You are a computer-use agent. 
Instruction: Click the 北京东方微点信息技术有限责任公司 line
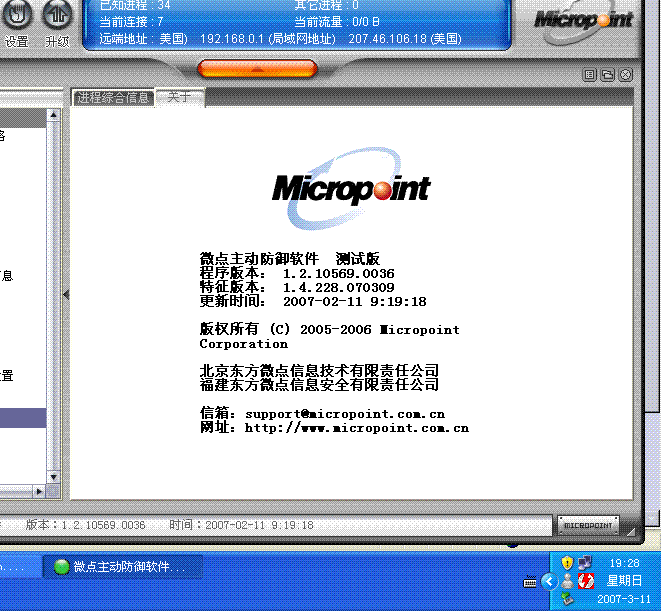pyautogui.click(x=319, y=370)
